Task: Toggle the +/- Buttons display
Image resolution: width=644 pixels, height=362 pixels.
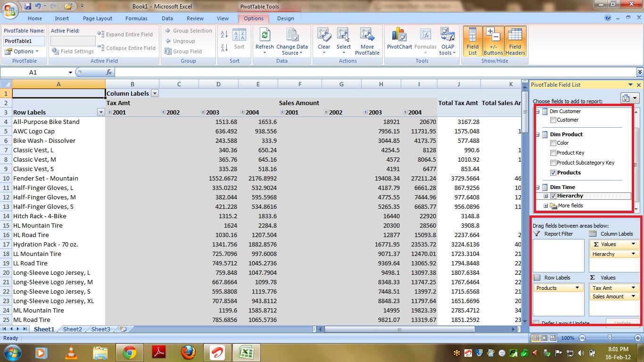Action: click(x=493, y=41)
